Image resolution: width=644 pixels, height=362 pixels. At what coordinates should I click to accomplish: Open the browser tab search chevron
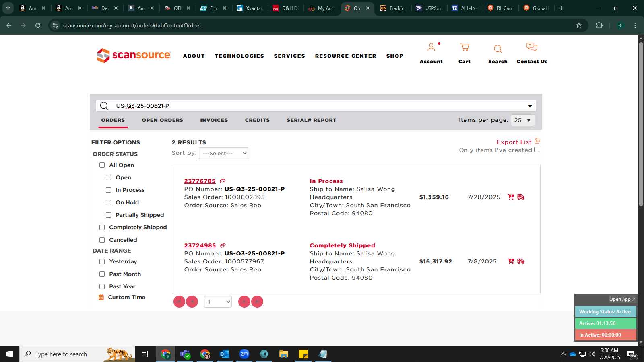[x=8, y=8]
